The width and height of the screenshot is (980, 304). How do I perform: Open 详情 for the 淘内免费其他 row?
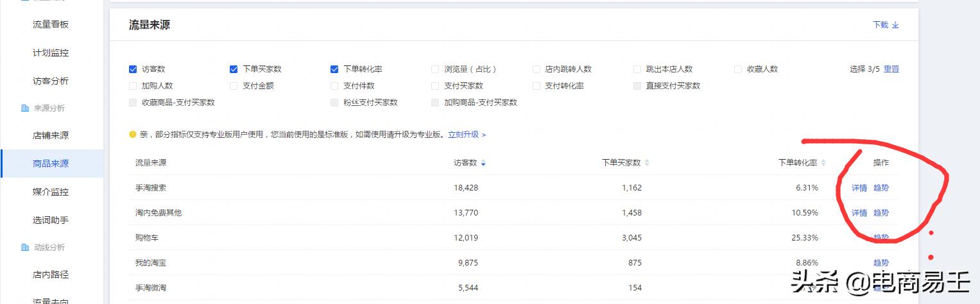(x=859, y=213)
